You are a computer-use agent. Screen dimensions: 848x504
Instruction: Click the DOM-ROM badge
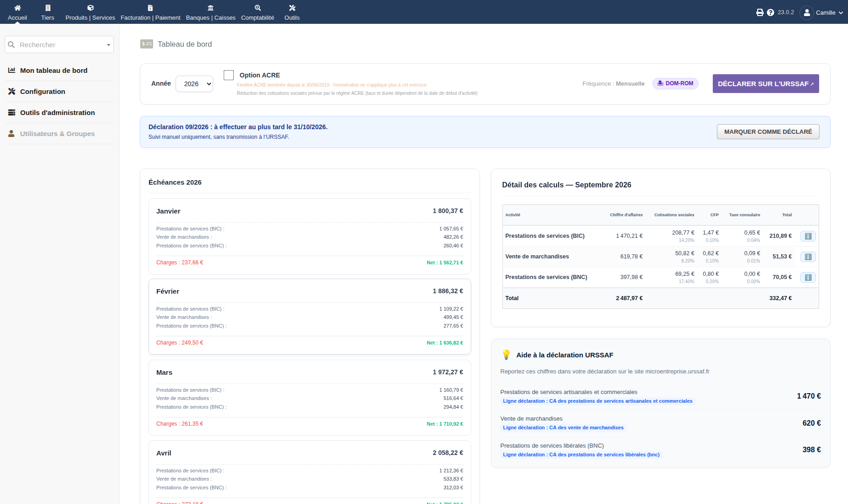(x=675, y=83)
